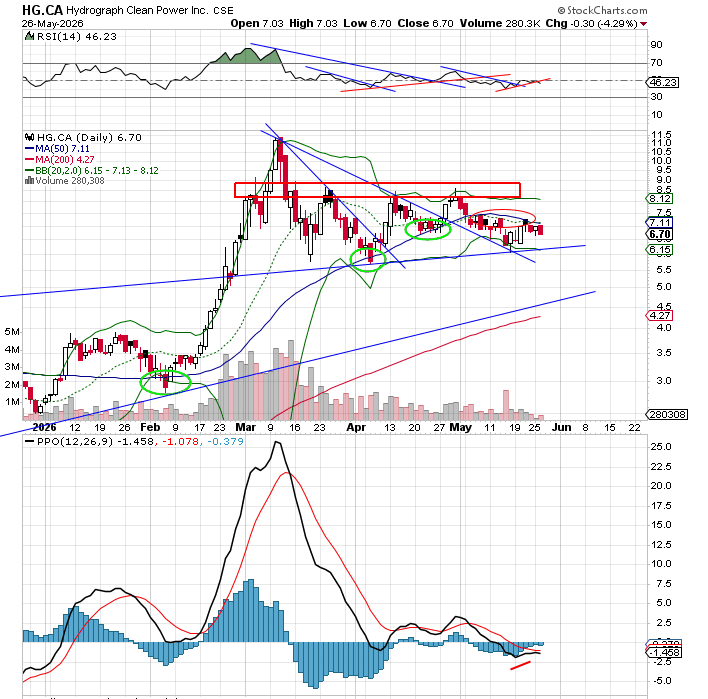Click the Low 6.70 value

click(x=367, y=23)
